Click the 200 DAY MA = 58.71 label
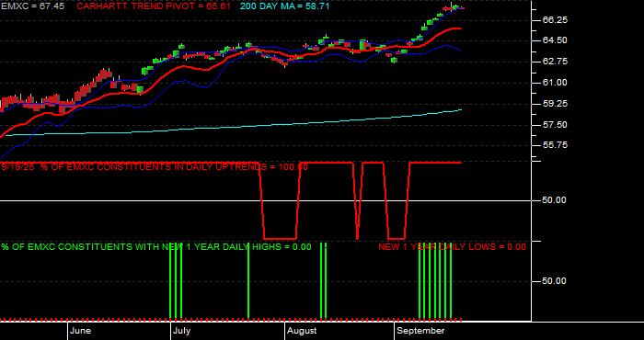Viewport: 644px width, 340px height. [x=284, y=6]
